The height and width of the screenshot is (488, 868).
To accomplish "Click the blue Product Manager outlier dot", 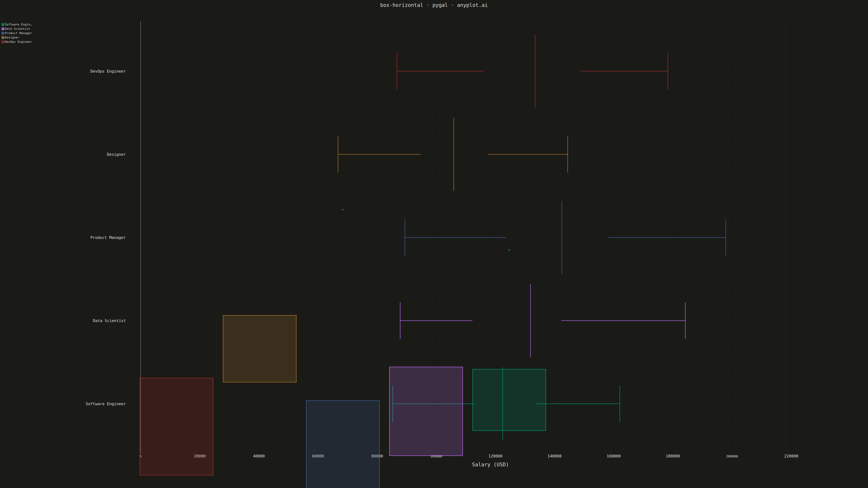I will tap(343, 209).
